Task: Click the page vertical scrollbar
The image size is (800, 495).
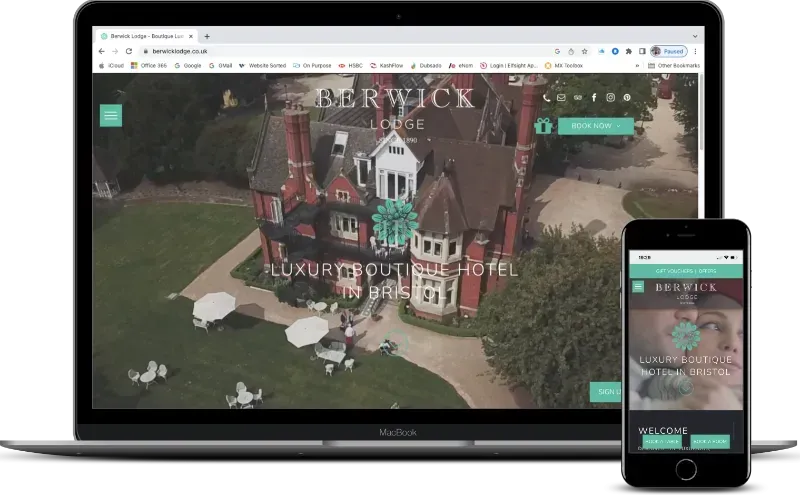Action: click(701, 112)
